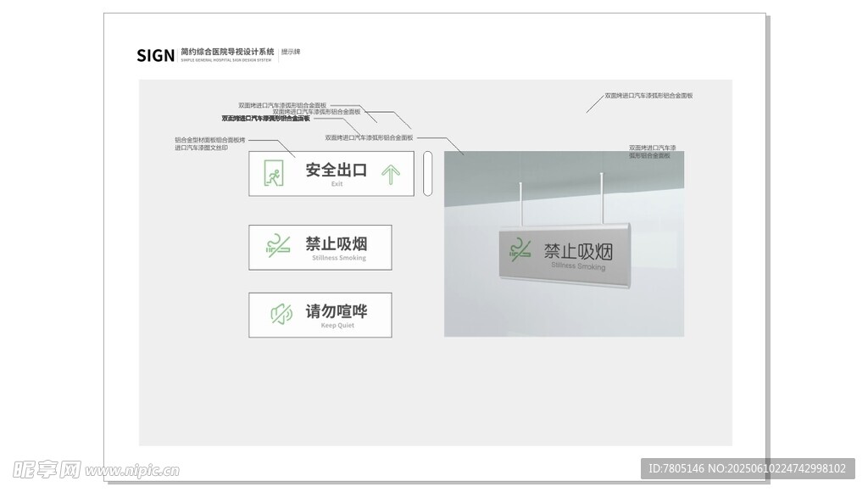Click the green running-man exit icon
Screen dimensions: 868x492
pyautogui.click(x=274, y=173)
